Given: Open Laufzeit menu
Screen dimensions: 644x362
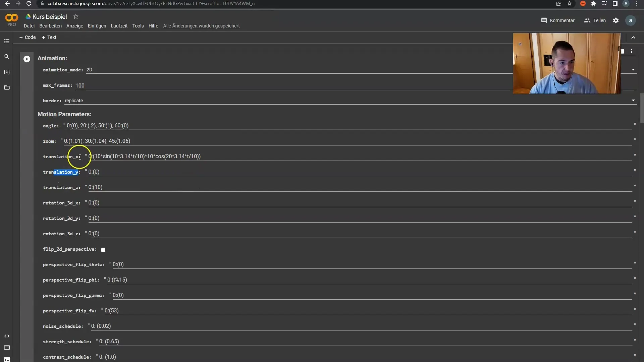Looking at the screenshot, I should point(119,26).
